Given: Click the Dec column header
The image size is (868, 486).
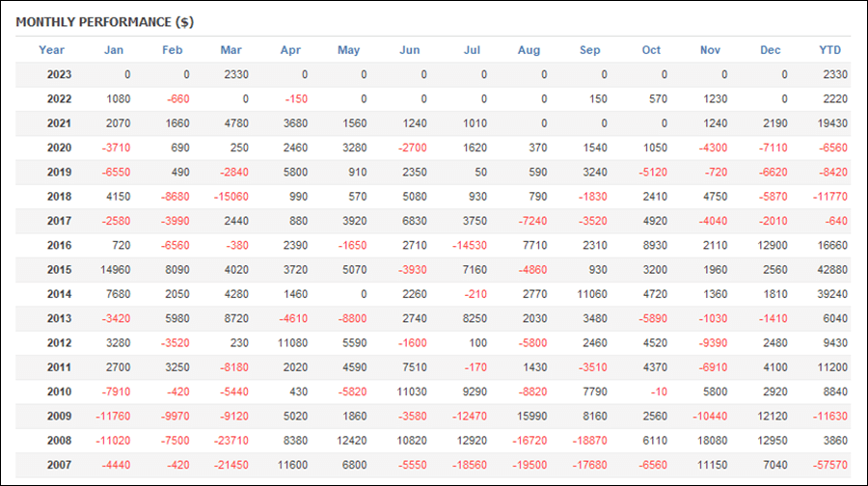Looking at the screenshot, I should (770, 50).
